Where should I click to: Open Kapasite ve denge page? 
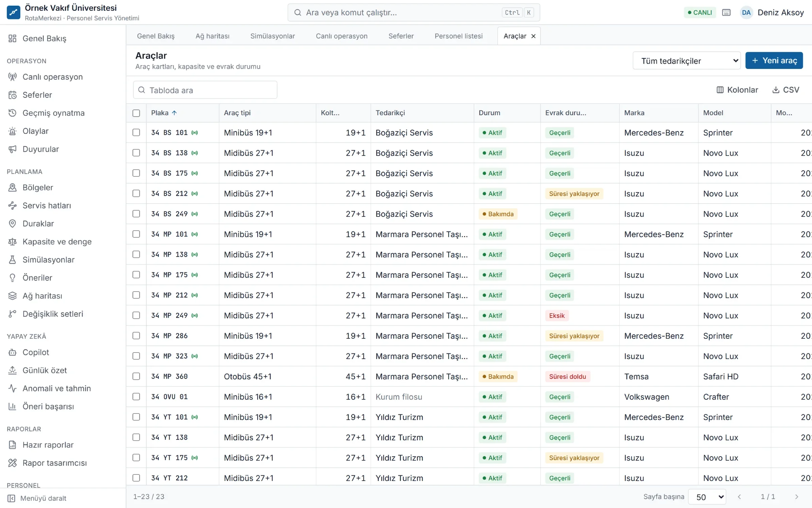[63, 242]
